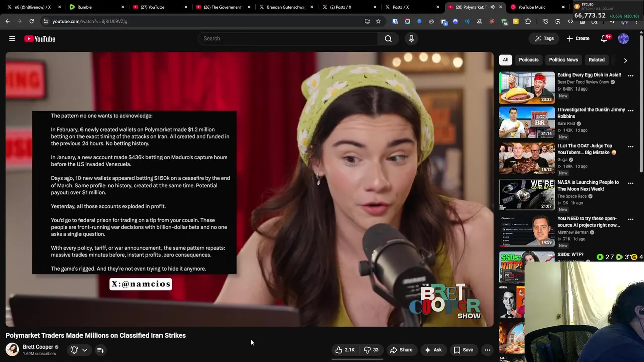Viewport: 644px width, 362px height.
Task: Show more filter chips with right arrow
Action: [625, 60]
